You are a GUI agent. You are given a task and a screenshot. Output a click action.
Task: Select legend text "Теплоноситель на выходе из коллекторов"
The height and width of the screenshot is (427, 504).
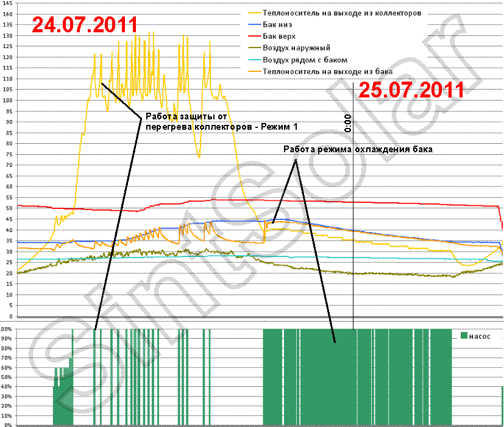(x=342, y=13)
